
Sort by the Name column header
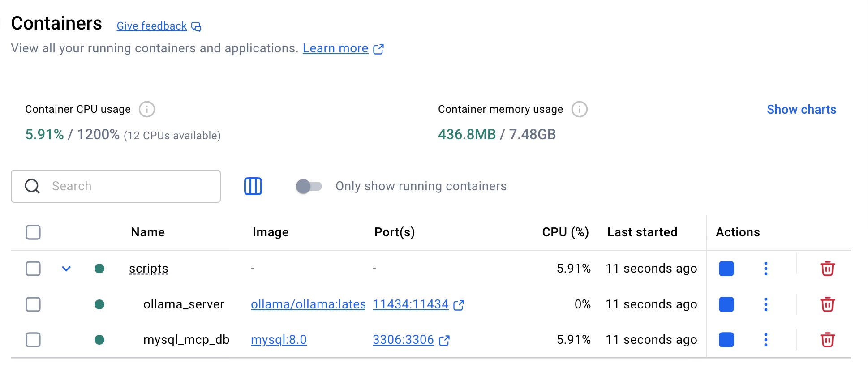tap(147, 232)
